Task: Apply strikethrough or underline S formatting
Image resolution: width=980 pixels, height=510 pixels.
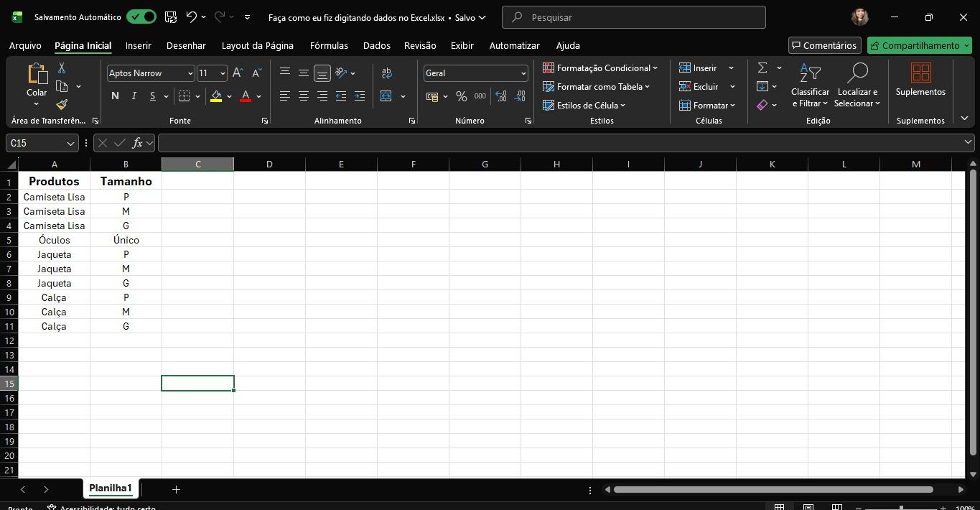Action: click(x=152, y=96)
